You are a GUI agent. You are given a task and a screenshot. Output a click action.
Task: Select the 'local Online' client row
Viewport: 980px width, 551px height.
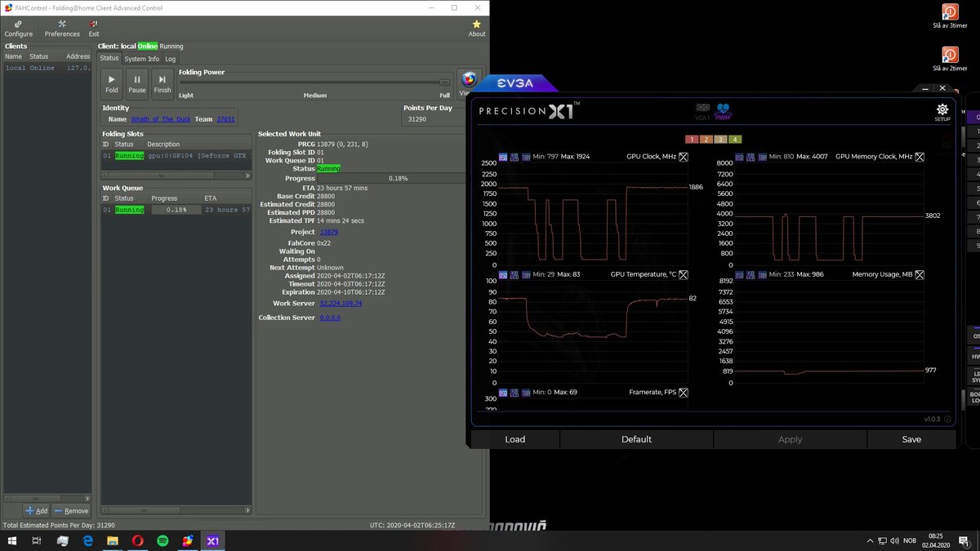(47, 68)
